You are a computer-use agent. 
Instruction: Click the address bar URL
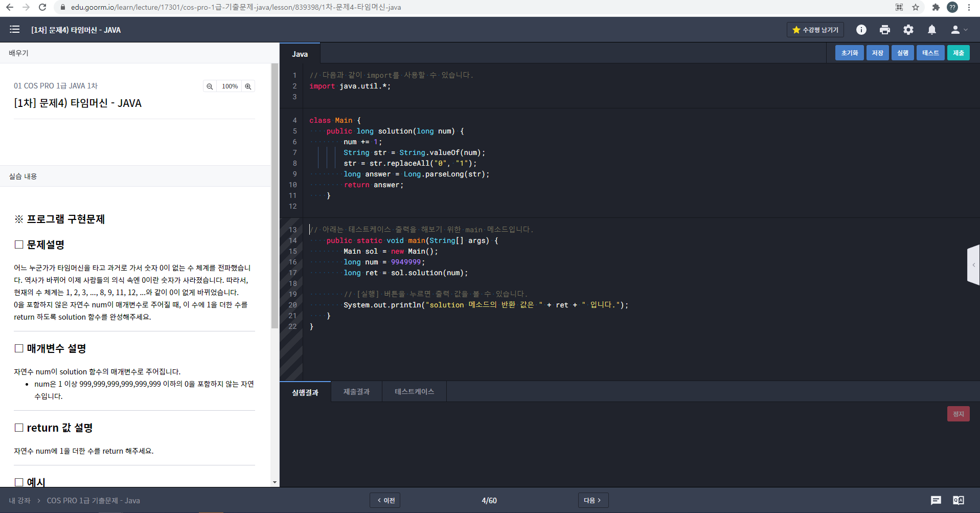pyautogui.click(x=236, y=7)
